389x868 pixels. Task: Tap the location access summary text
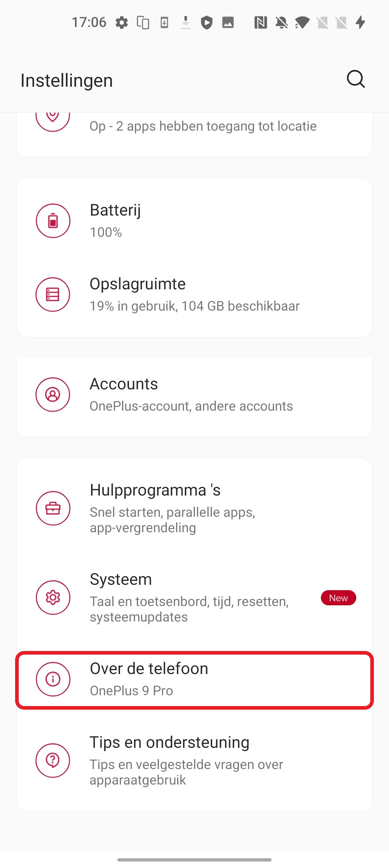203,126
